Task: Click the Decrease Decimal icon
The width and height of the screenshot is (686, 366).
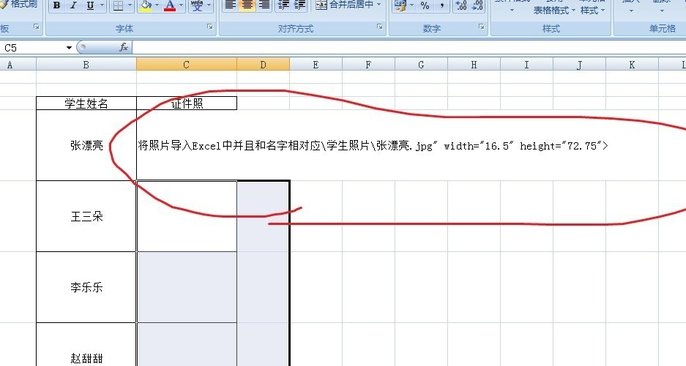Action: [x=477, y=5]
